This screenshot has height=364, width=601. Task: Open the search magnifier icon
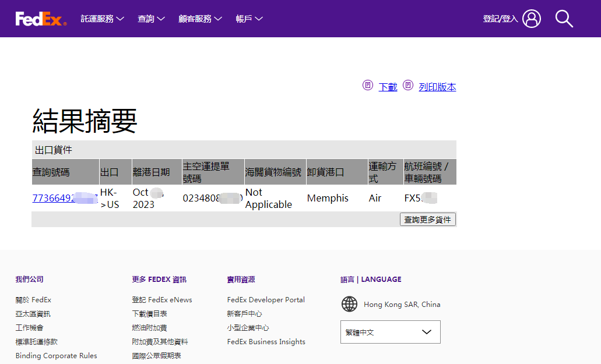coord(564,19)
